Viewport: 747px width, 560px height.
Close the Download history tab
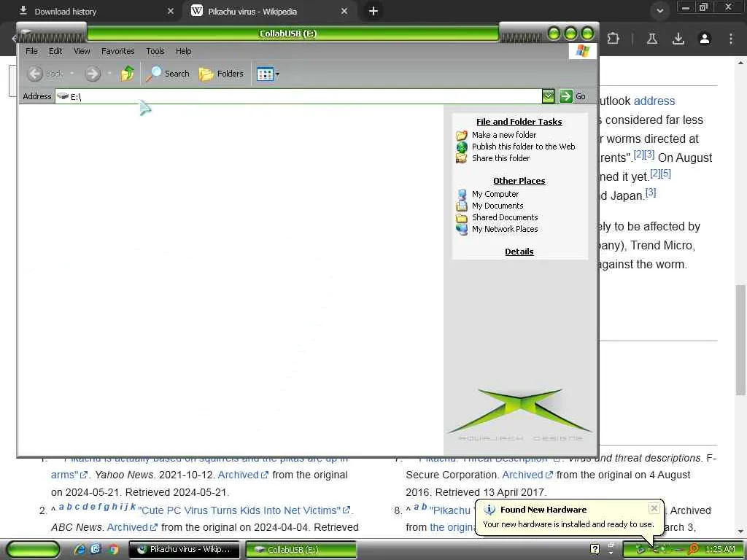[171, 11]
